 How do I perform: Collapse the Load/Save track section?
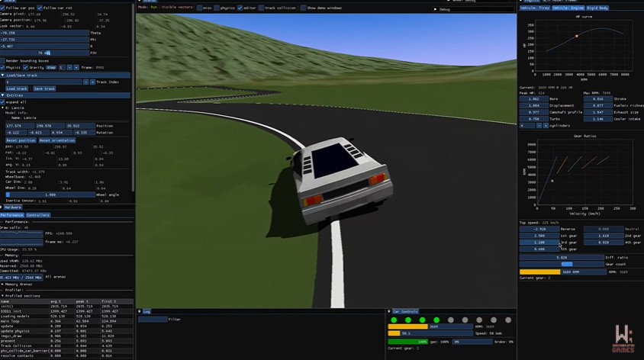click(x=3, y=75)
